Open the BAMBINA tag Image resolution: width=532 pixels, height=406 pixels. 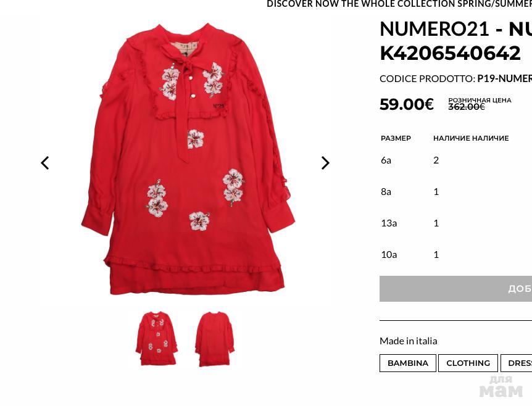coord(407,363)
